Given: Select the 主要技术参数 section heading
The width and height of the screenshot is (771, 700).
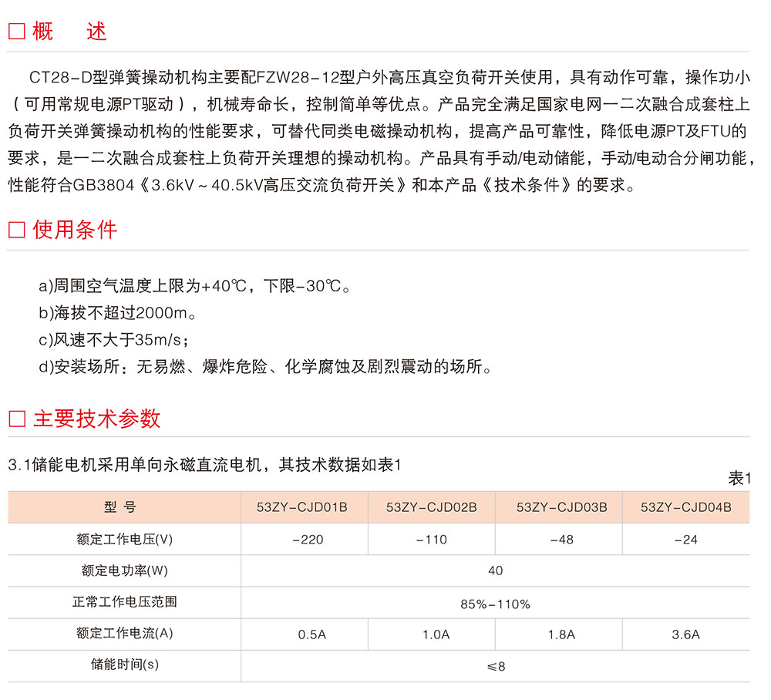Looking at the screenshot, I should pos(97,419).
